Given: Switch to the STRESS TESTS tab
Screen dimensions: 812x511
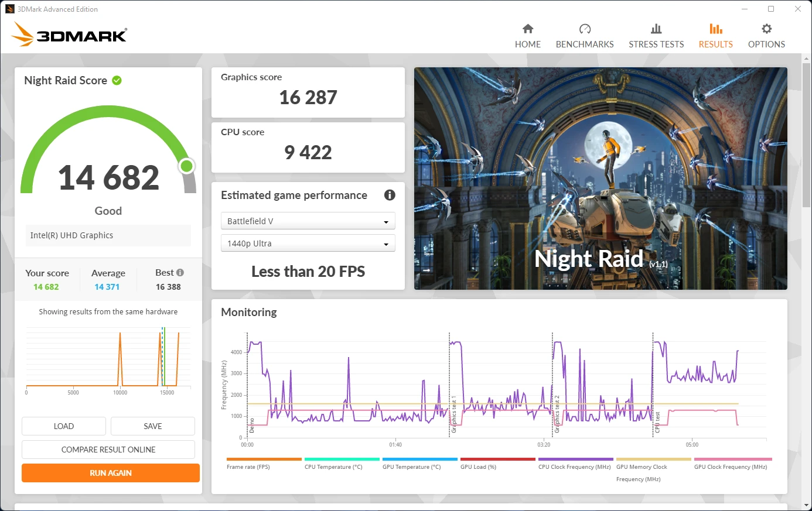Looking at the screenshot, I should point(656,36).
